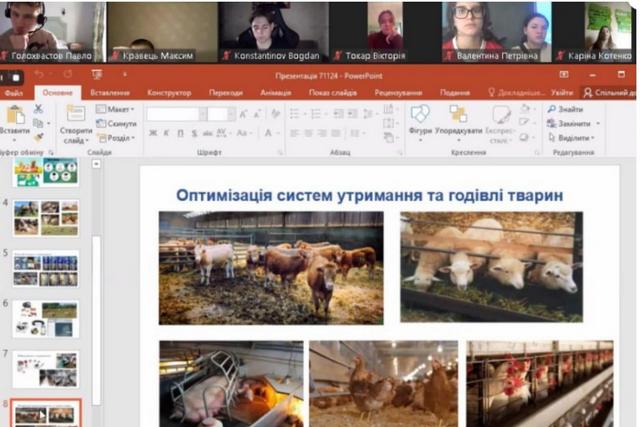Switch to the Вставлення (Insert) tab
This screenshot has width=640, height=427.
coord(109,92)
